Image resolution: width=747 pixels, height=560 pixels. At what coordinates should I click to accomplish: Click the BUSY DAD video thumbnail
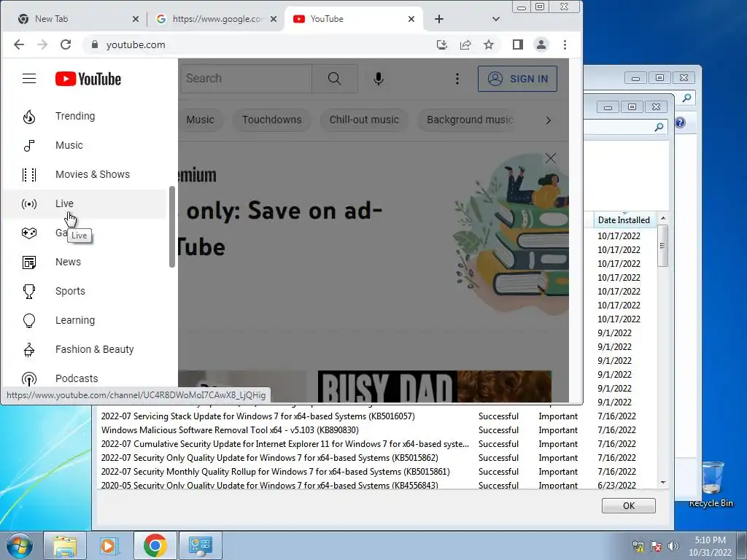tap(435, 386)
